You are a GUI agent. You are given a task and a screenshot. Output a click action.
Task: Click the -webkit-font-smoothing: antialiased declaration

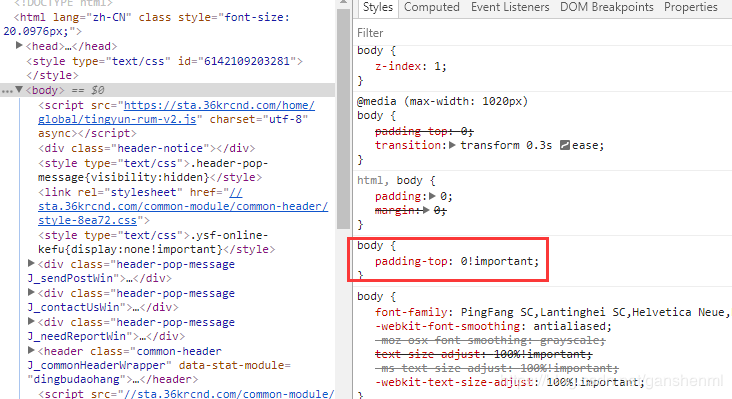[493, 326]
